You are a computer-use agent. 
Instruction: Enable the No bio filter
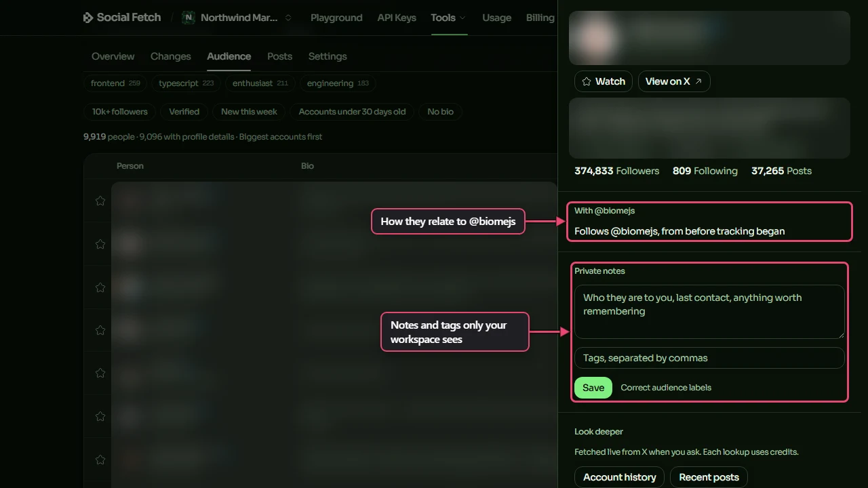[440, 112]
